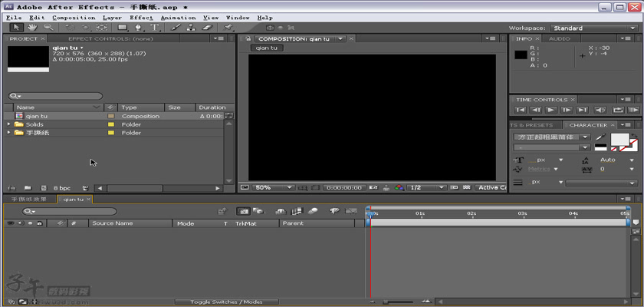Screen dimensions: 644x307
Task: Toggle hide shy layers in timeline
Action: (281, 211)
